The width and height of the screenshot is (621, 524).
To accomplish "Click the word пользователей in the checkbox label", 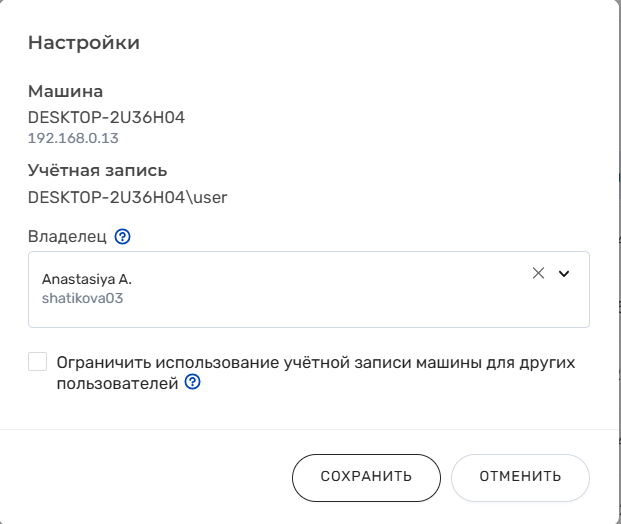I will (x=117, y=382).
